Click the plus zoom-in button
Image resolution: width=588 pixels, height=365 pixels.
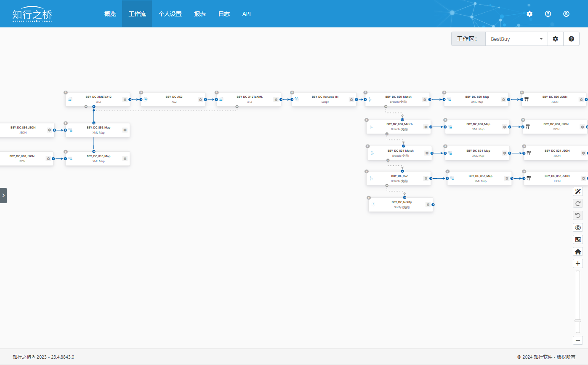[578, 263]
